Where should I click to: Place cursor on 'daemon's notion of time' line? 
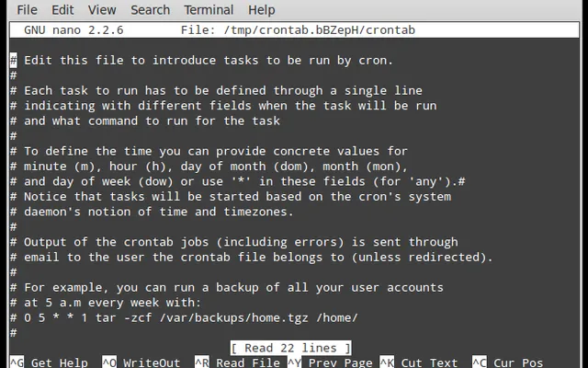pos(152,212)
